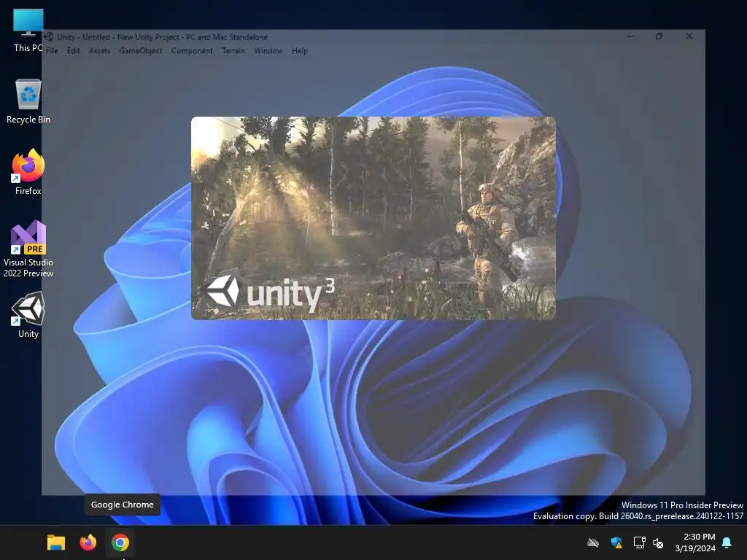Launch Firefox from the taskbar
This screenshot has width=747, height=560.
(x=88, y=542)
